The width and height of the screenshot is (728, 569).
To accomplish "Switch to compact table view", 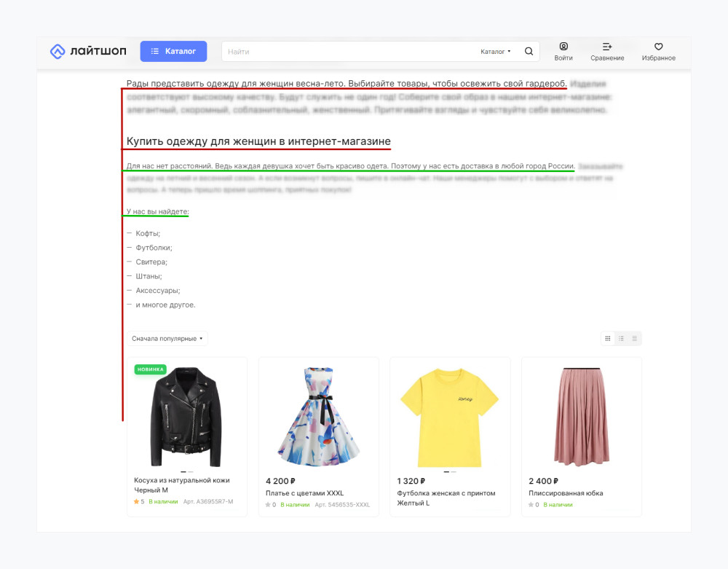I will (634, 339).
